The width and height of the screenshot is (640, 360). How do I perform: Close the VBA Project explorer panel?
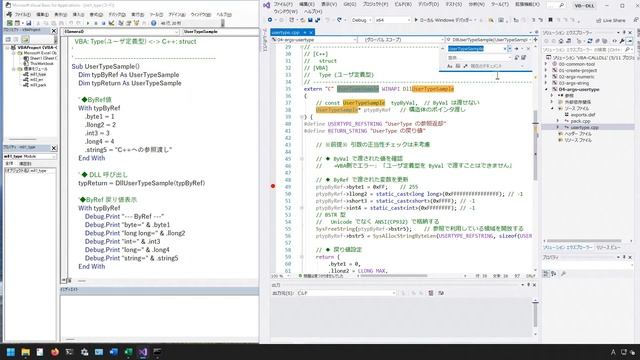[54, 31]
